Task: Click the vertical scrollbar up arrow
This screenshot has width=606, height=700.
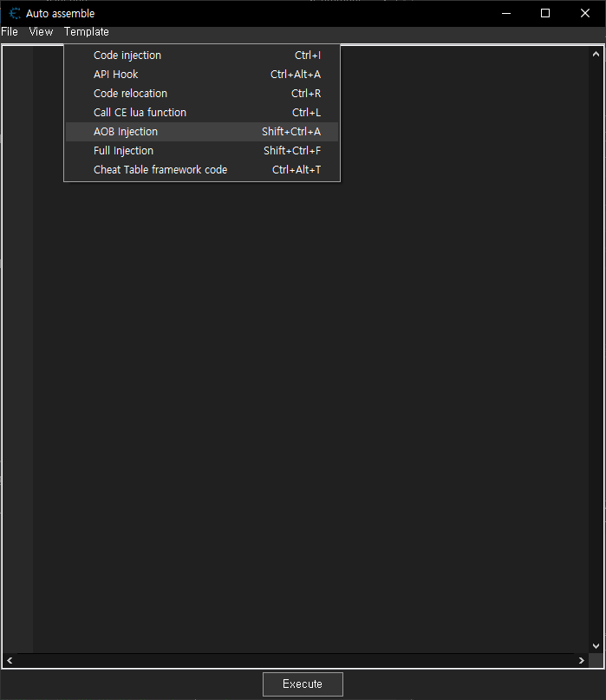Action: coord(596,54)
